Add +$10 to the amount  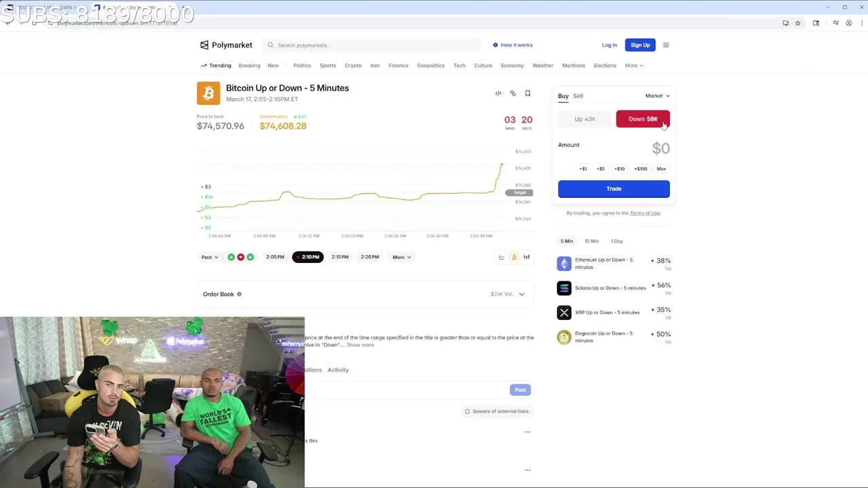619,169
